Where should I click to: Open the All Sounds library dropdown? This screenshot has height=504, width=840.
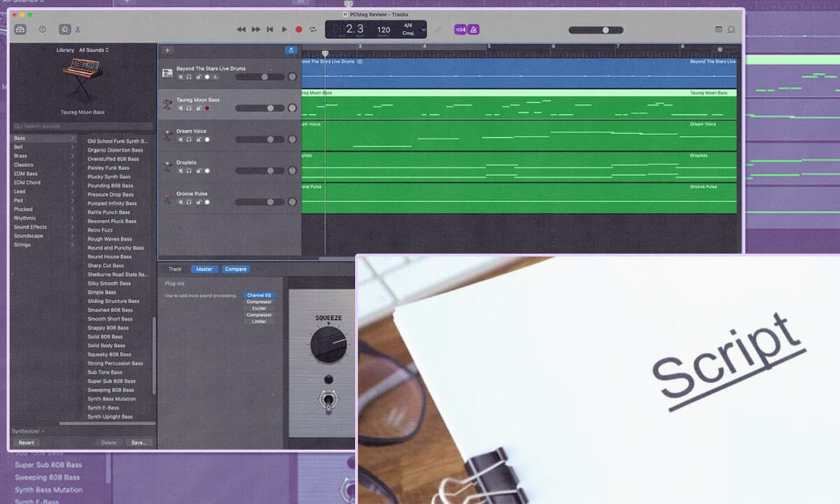point(94,50)
